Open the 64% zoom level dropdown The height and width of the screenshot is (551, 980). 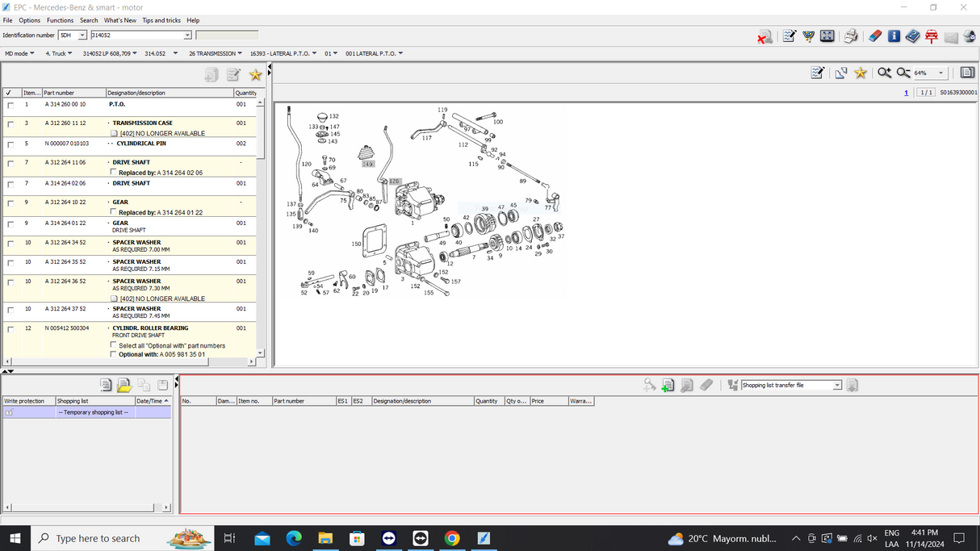click(x=940, y=73)
